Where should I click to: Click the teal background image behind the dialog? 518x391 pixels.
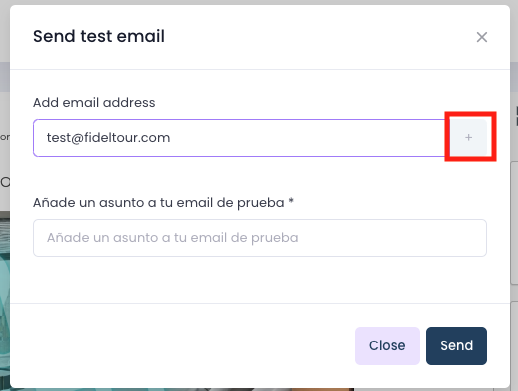coord(5,300)
